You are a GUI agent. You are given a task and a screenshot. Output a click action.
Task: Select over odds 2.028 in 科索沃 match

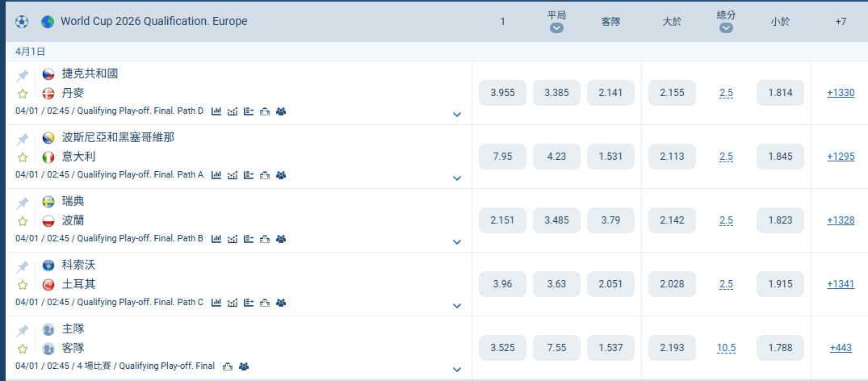click(672, 284)
